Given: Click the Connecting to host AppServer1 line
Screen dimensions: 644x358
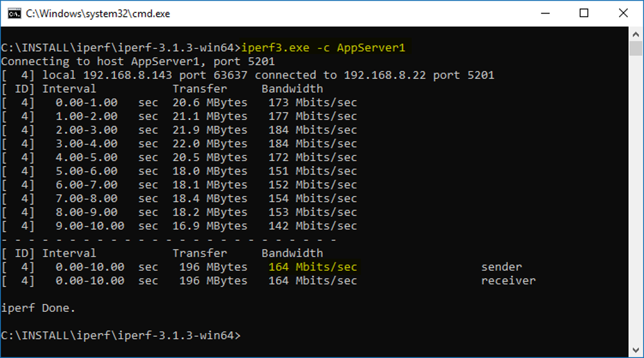Looking at the screenshot, I should (x=138, y=62).
